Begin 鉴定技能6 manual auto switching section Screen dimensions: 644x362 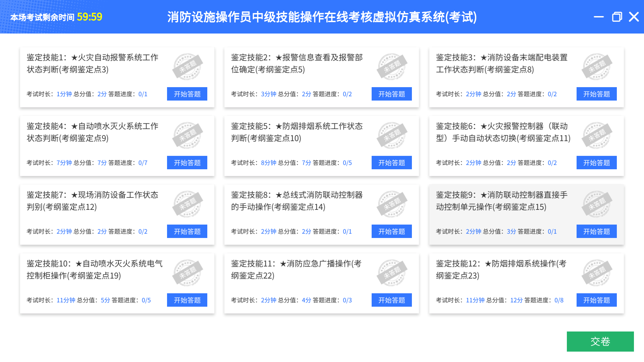[596, 163]
